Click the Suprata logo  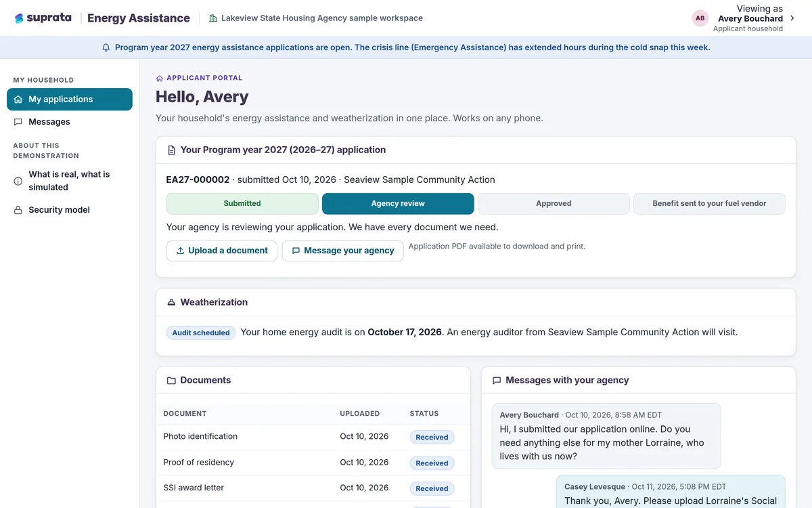43,18
